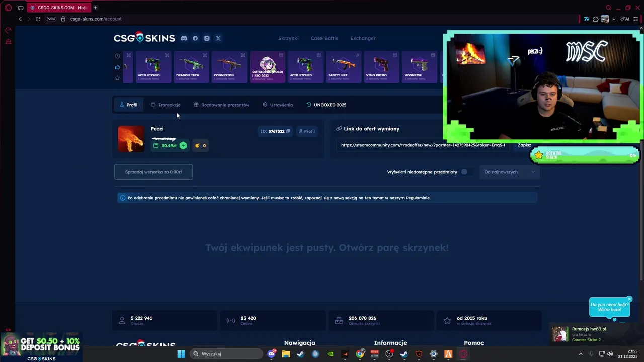Toggle the VPN badge in address bar
644x362 pixels.
coord(51,19)
